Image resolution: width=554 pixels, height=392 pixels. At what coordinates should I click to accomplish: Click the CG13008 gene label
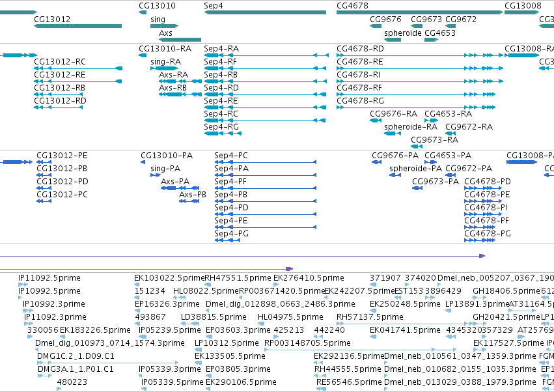[523, 6]
